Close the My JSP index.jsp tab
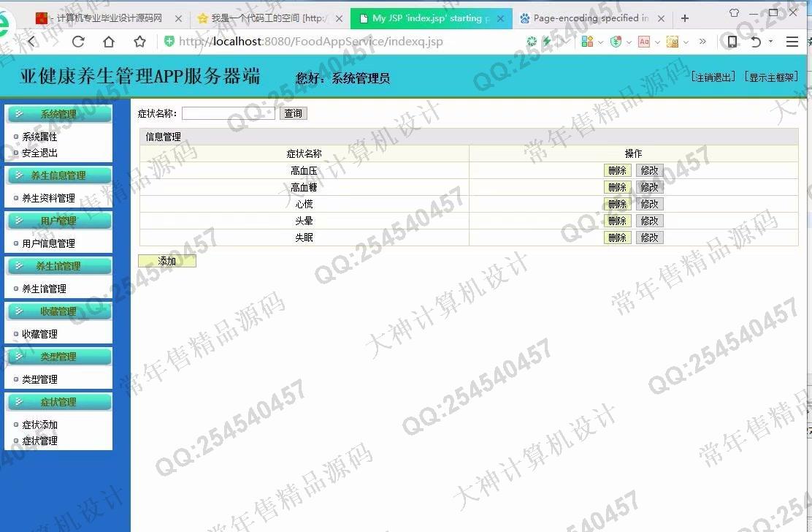This screenshot has width=812, height=532. coord(500,19)
